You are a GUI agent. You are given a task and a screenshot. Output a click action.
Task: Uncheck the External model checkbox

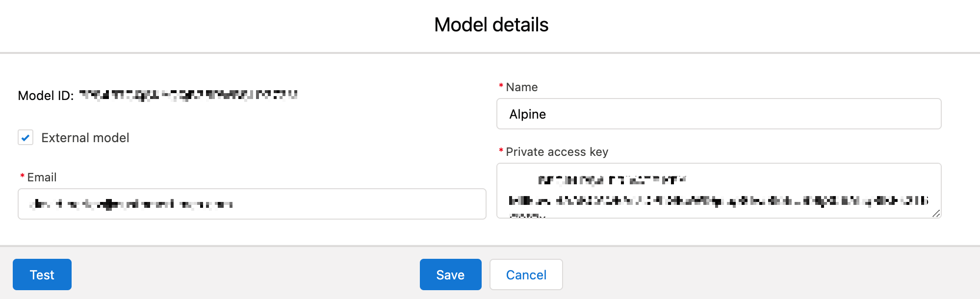(x=26, y=138)
